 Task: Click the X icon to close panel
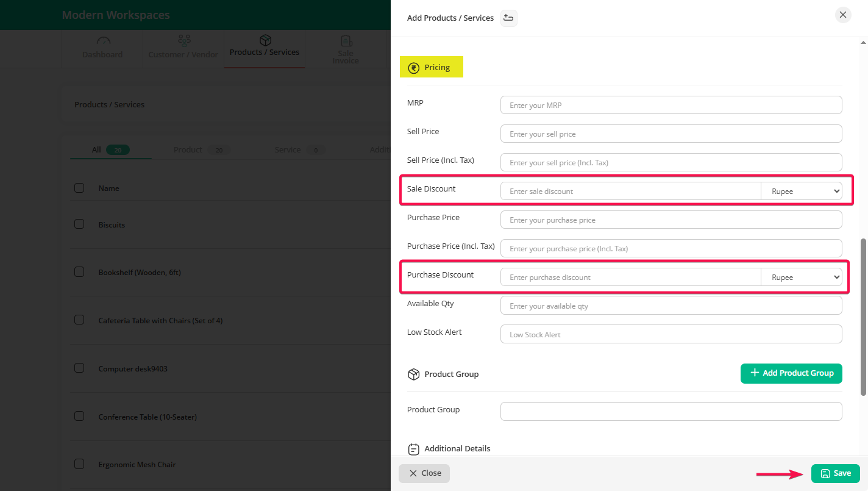tap(842, 15)
